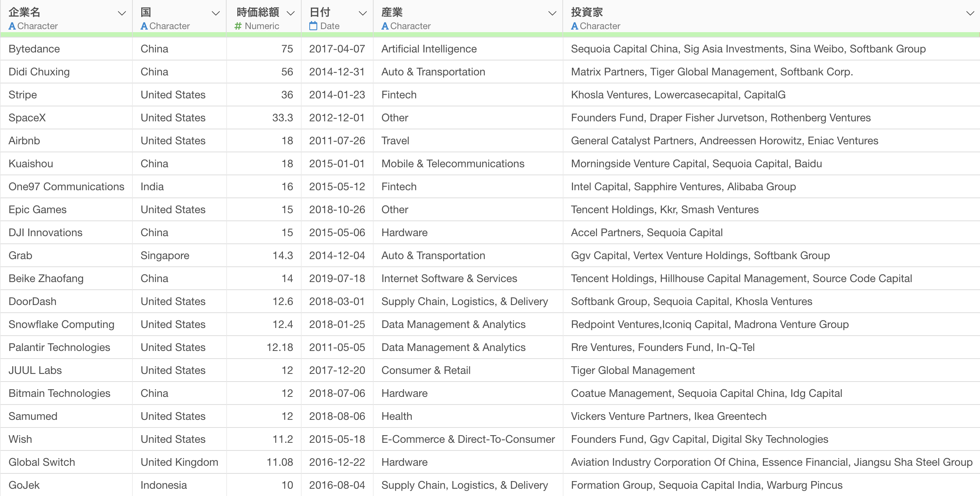Screen dimensions: 980x496
Task: Click the date cell 2019-07-18
Action: pyautogui.click(x=337, y=279)
